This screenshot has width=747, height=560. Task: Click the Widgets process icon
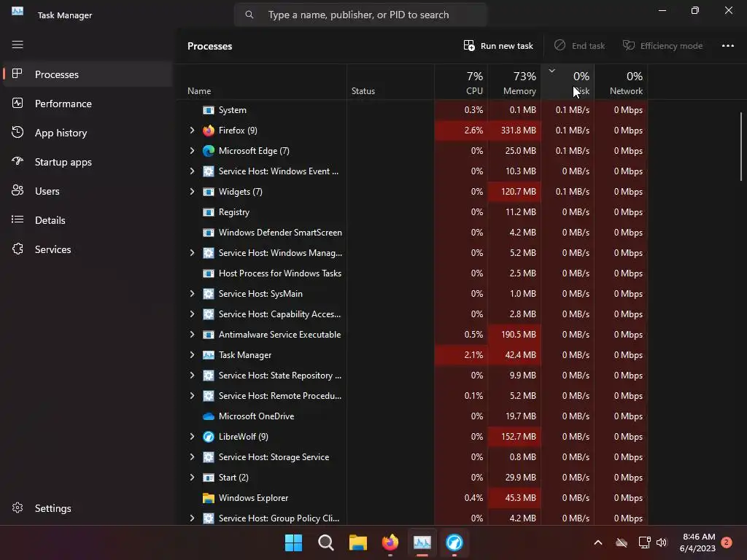tap(209, 192)
